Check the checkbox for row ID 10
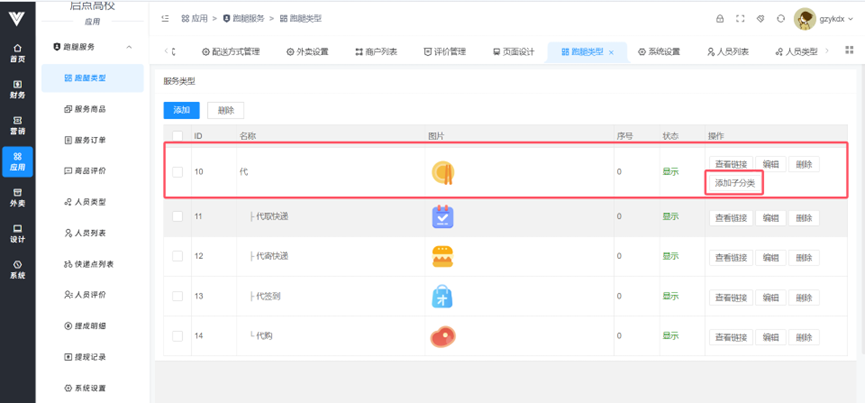Screen dimensions: 865x403 click(x=177, y=172)
